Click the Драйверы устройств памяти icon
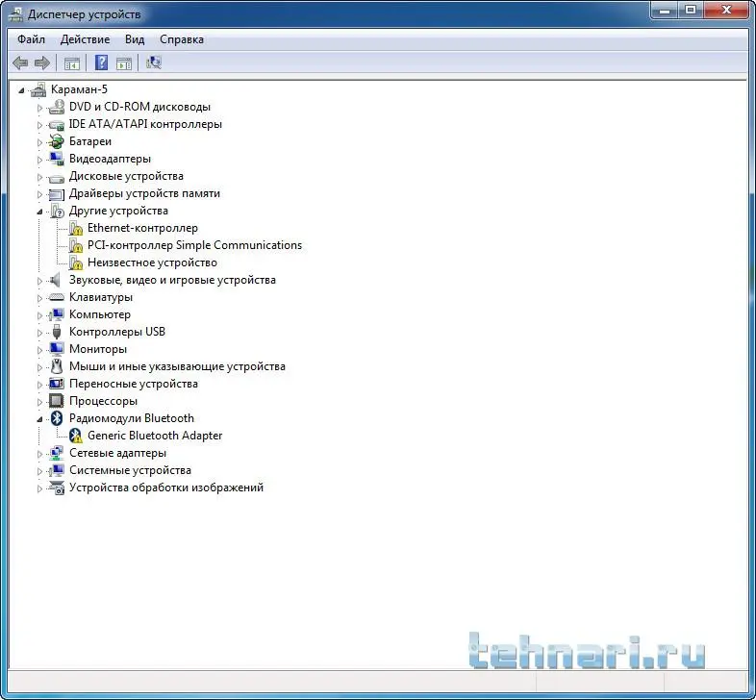Screen dimensions: 756x700 pyautogui.click(x=57, y=194)
